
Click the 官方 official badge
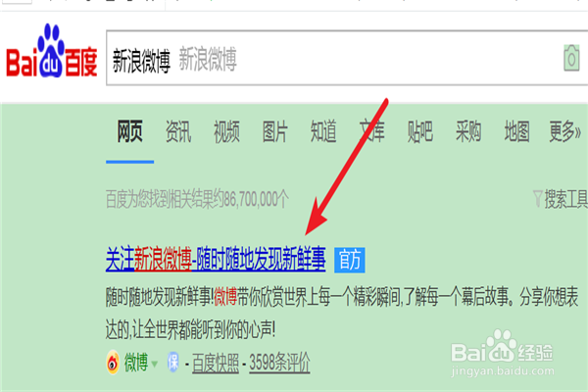(x=350, y=260)
